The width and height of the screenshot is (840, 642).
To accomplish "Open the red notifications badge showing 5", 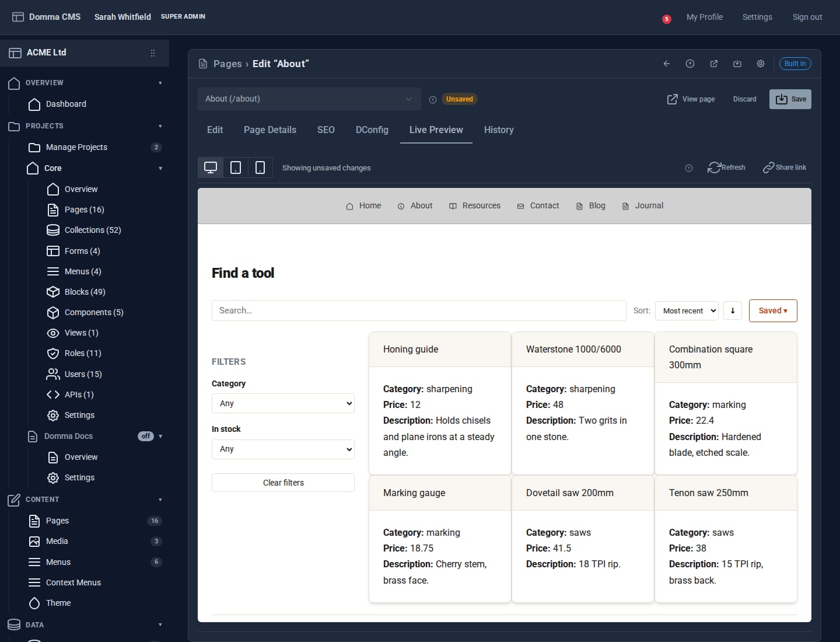I will (667, 19).
